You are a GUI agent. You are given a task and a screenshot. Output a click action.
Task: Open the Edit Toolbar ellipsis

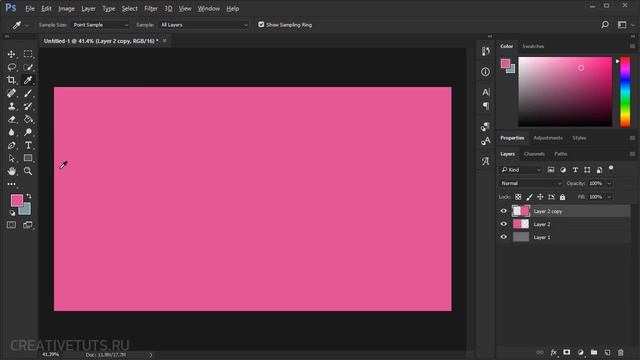coord(11,184)
